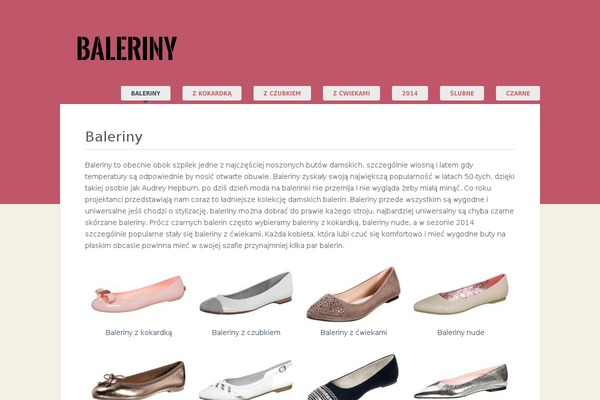Screen dimensions: 600x400
Task: Click the BALERINY site logo
Action: tap(127, 49)
